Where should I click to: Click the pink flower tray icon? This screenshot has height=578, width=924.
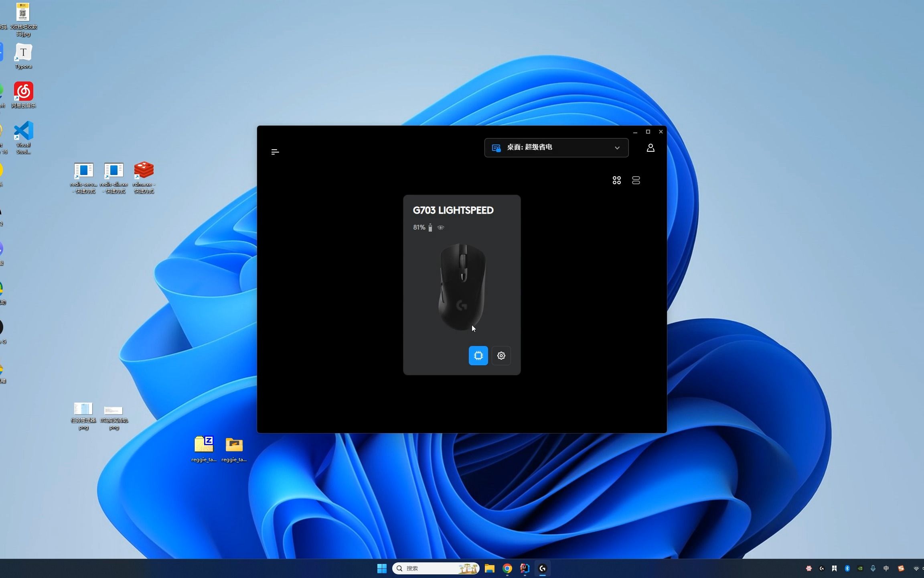[x=809, y=568]
